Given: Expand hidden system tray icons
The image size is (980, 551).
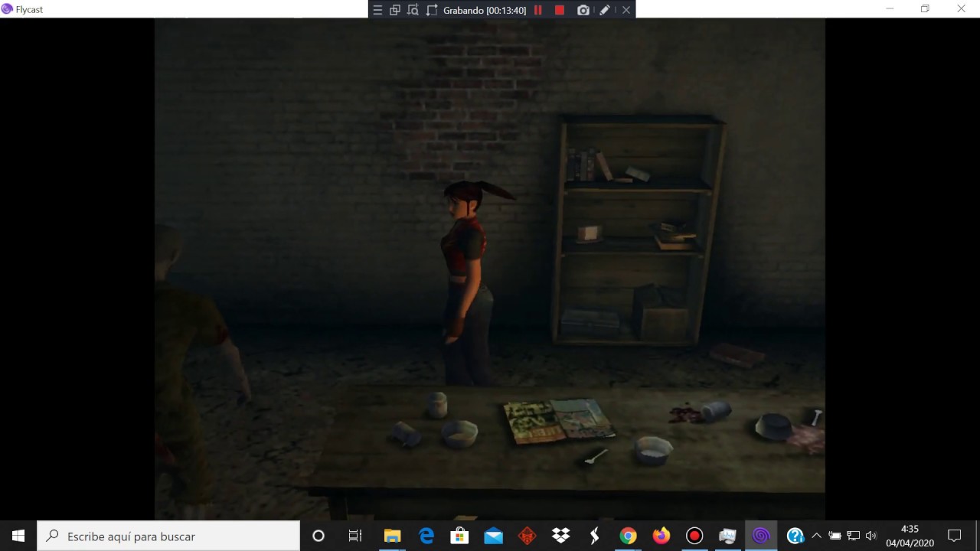Looking at the screenshot, I should [816, 536].
